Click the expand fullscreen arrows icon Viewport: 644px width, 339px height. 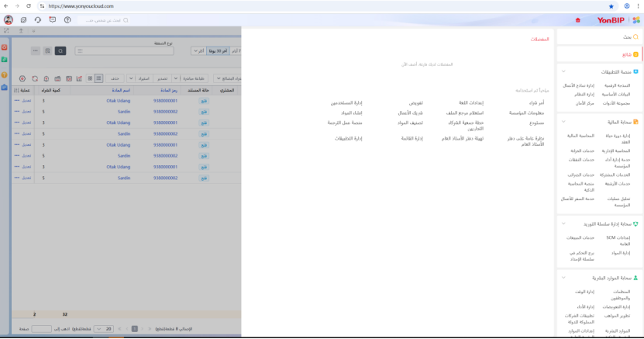(x=6, y=31)
